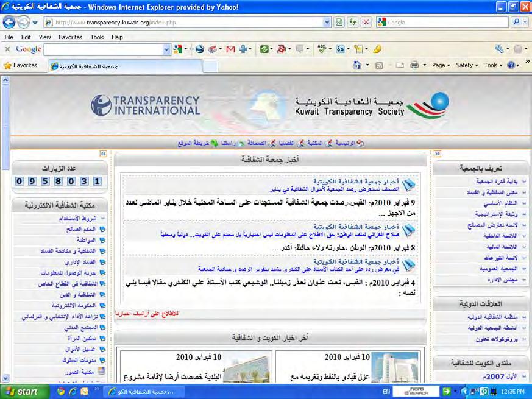
Task: Click the Gmail envelope icon in toolbar
Action: point(230,49)
